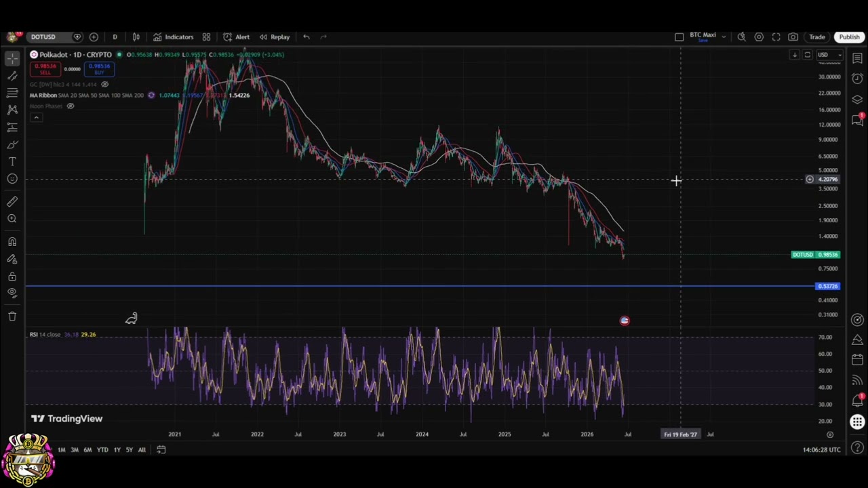Click the red SELL price button
868x488 pixels.
point(45,69)
